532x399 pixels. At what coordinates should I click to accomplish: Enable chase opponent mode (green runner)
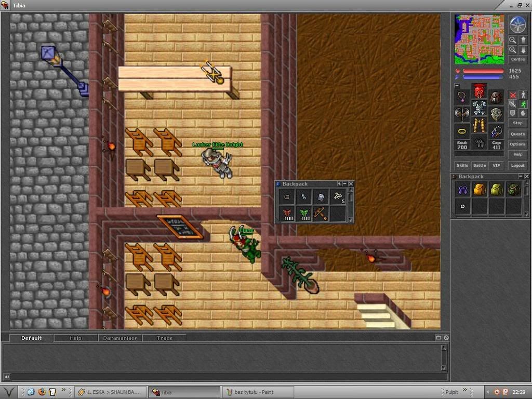pyautogui.click(x=523, y=104)
